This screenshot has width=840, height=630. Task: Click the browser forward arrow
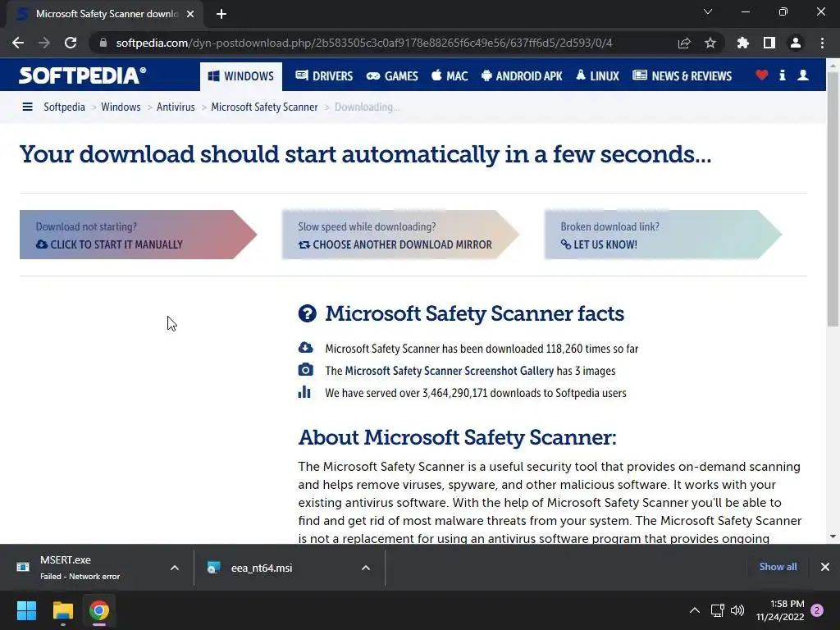pos(44,43)
